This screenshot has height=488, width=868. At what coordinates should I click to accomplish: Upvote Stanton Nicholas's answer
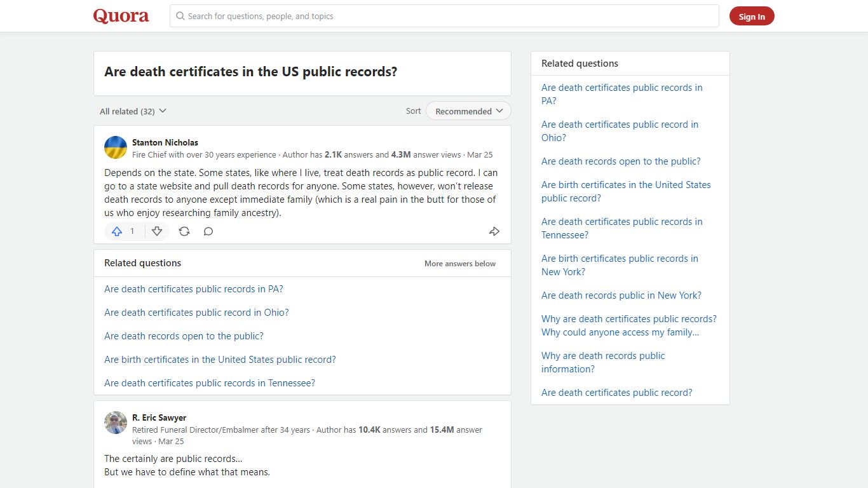[117, 231]
